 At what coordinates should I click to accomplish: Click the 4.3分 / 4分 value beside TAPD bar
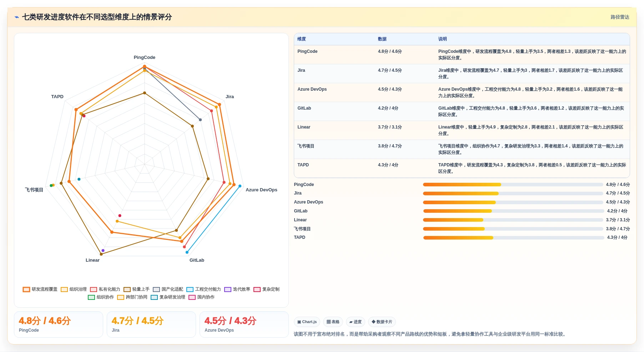[x=617, y=237]
